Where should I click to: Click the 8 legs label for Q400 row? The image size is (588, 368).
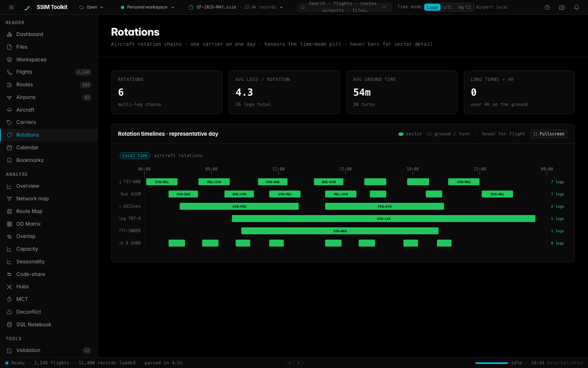pos(557,243)
